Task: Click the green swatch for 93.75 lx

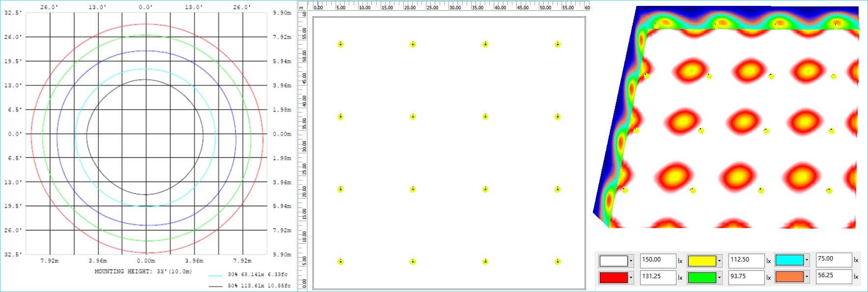Action: tap(702, 277)
